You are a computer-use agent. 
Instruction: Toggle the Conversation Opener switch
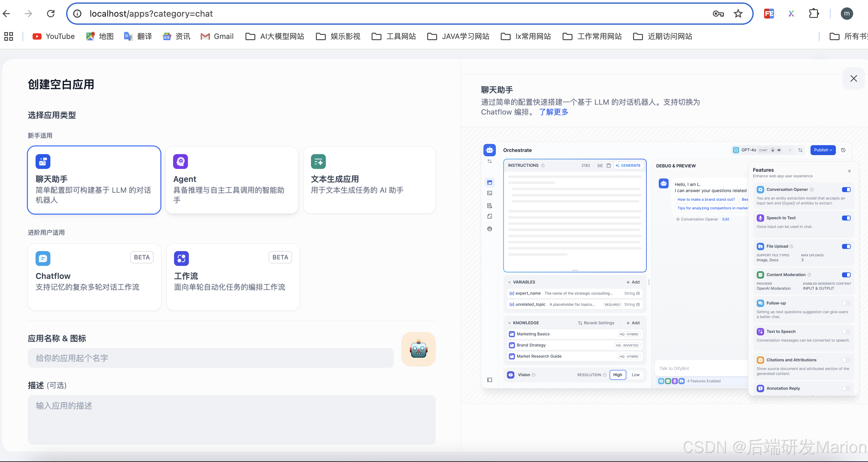point(846,190)
